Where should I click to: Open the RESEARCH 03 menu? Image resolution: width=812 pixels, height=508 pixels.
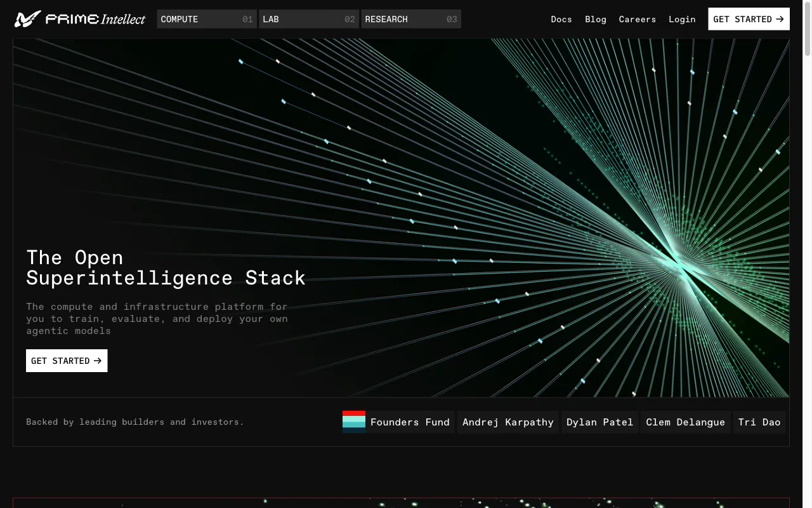pyautogui.click(x=411, y=19)
